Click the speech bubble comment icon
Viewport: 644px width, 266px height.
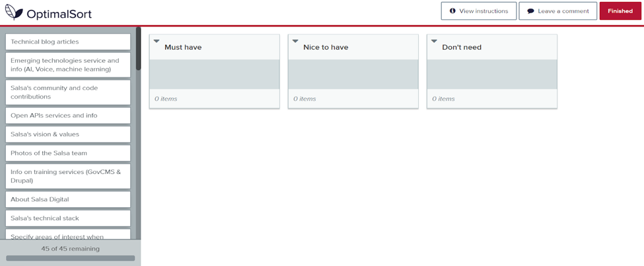(x=530, y=11)
